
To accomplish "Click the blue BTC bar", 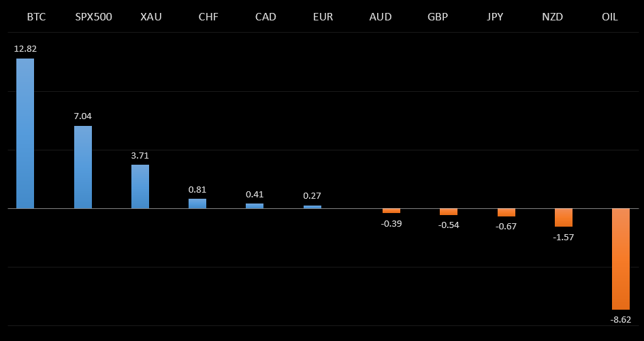I will 25,133.
